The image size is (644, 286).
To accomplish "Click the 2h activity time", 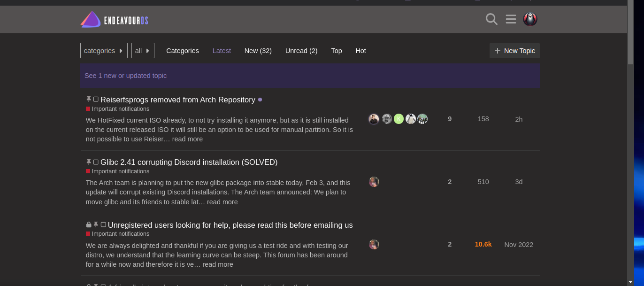I will pos(519,119).
